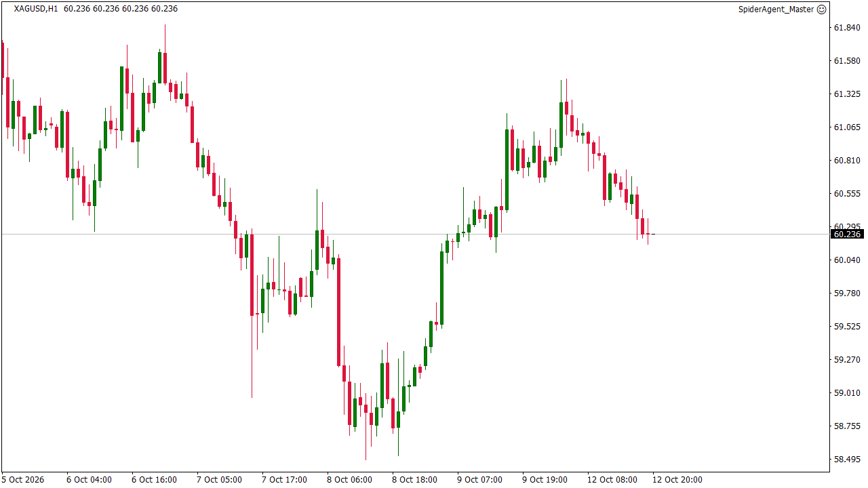
Task: Click the 7 Oct 17:00 time label
Action: pyautogui.click(x=284, y=480)
